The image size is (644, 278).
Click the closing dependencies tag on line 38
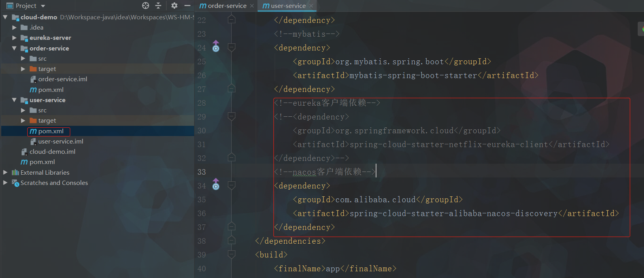pos(290,241)
